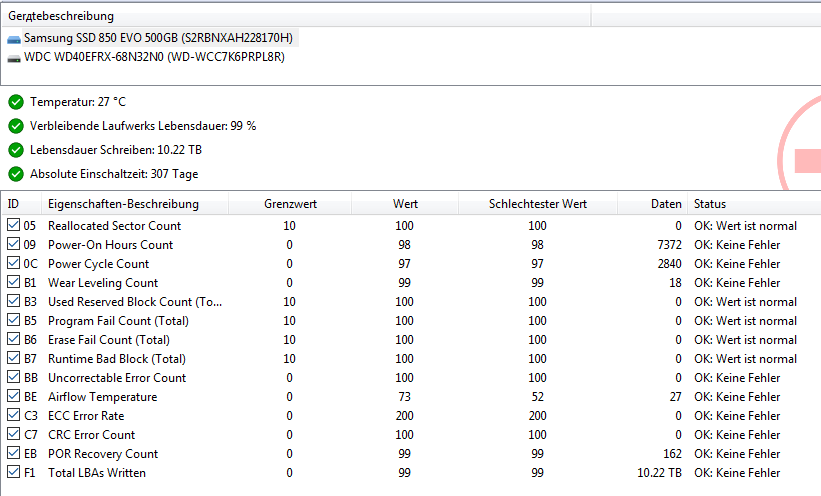Sort by Eigenschaften-Beschreibung column header
821x496 pixels.
coord(135,204)
